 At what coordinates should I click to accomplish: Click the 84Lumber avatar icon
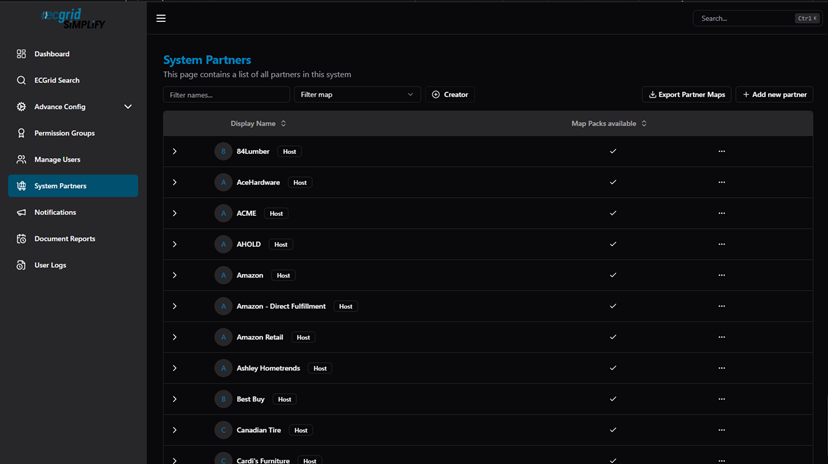[223, 151]
